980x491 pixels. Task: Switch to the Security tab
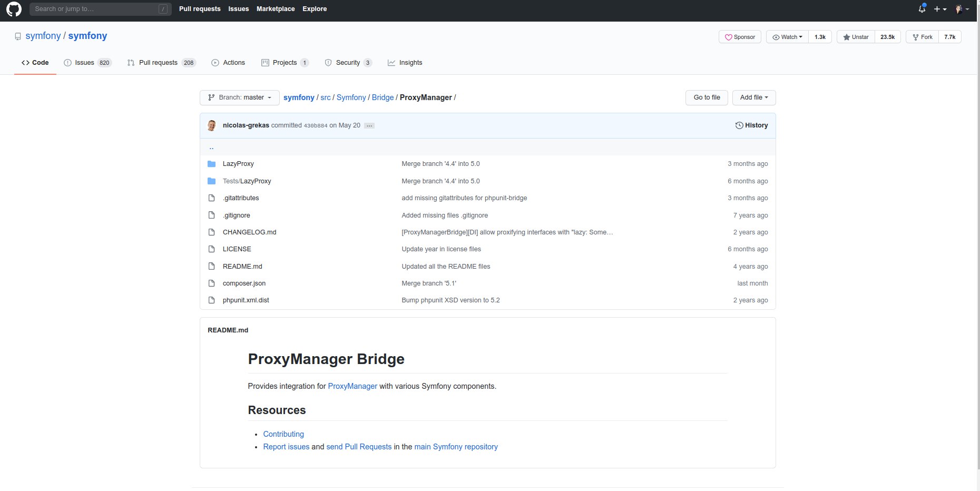click(x=348, y=63)
